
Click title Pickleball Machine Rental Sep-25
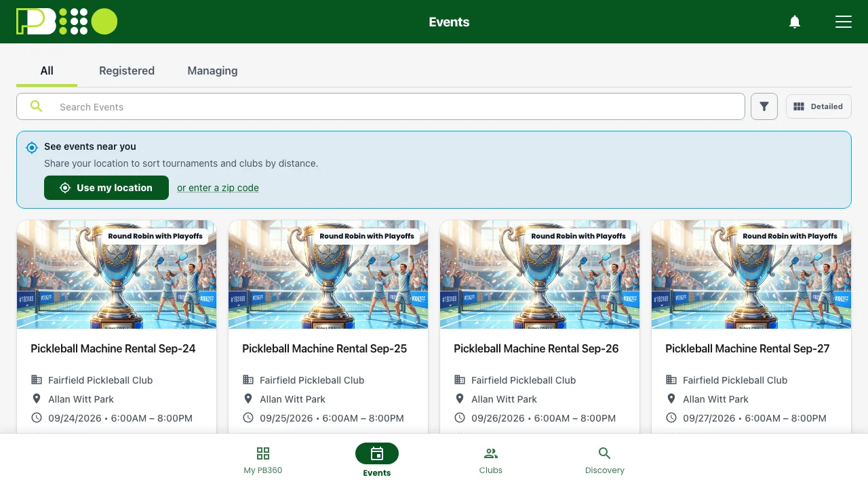point(325,348)
